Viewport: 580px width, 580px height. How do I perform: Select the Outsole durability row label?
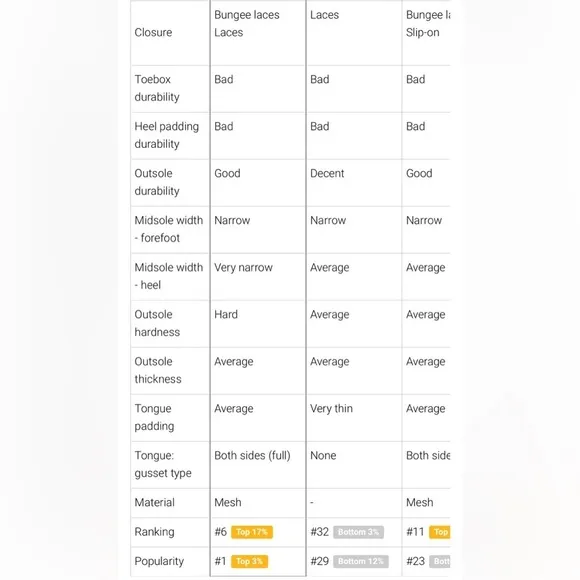[157, 182]
